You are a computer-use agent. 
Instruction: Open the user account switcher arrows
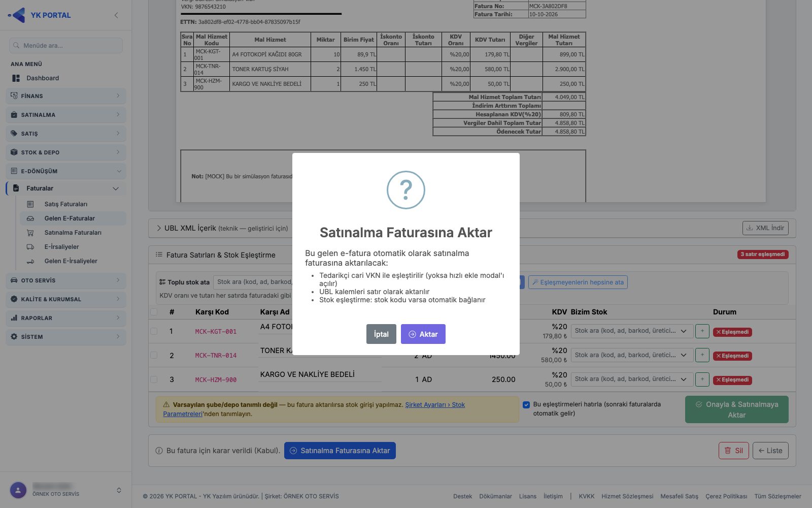tap(119, 490)
